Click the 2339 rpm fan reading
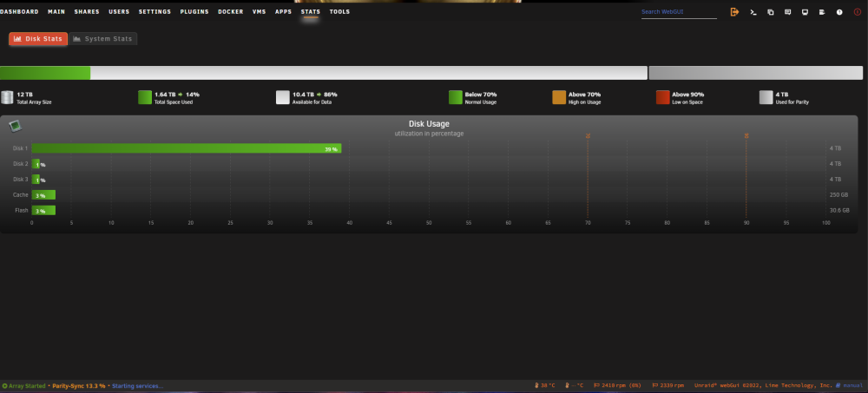Screen dimensions: 868x393 click(x=668, y=386)
